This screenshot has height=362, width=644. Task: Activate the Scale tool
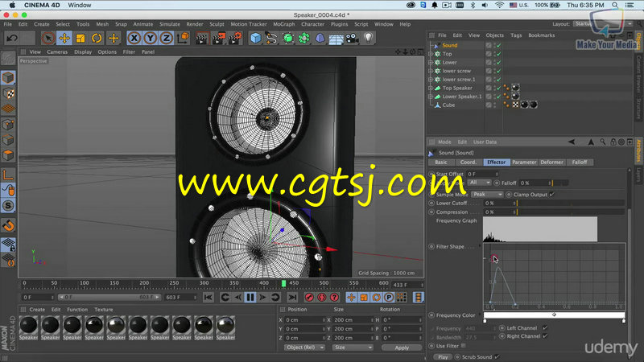click(x=80, y=38)
